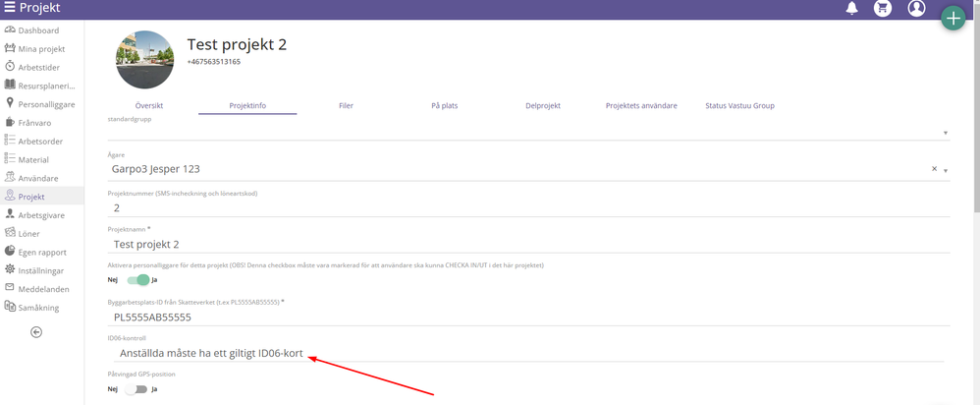
Task: Click the phone number +467563513165
Action: [x=214, y=62]
